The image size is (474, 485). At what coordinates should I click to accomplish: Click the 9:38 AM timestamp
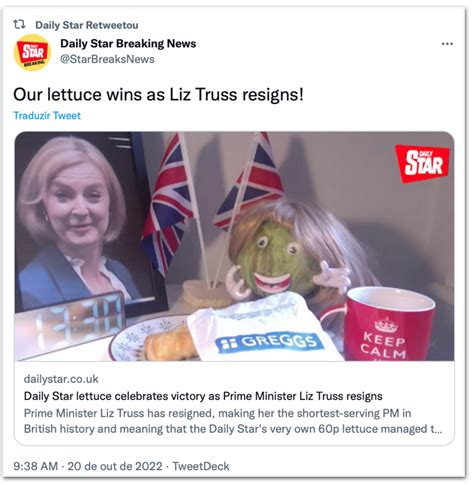point(36,466)
